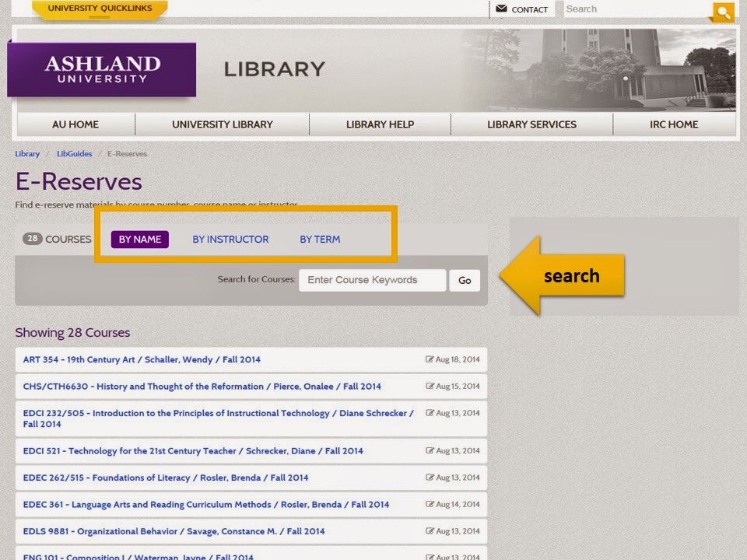
Task: Focus the top site Search field
Action: click(637, 9)
